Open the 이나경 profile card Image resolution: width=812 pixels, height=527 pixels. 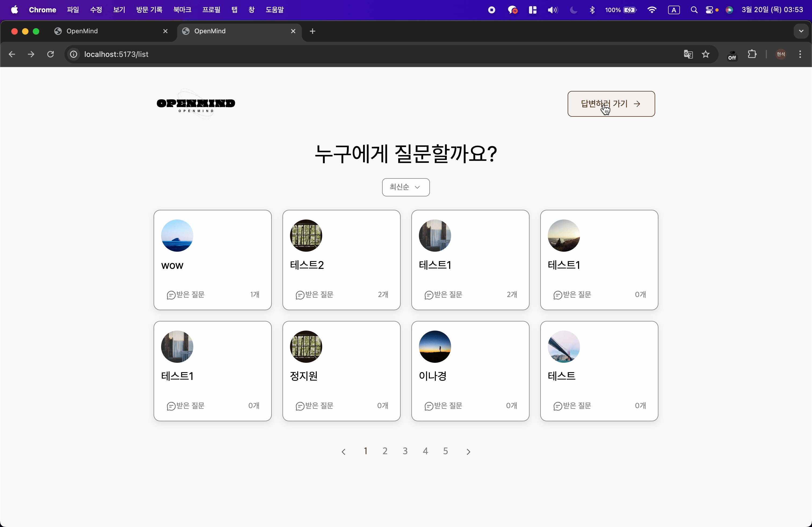pos(470,371)
